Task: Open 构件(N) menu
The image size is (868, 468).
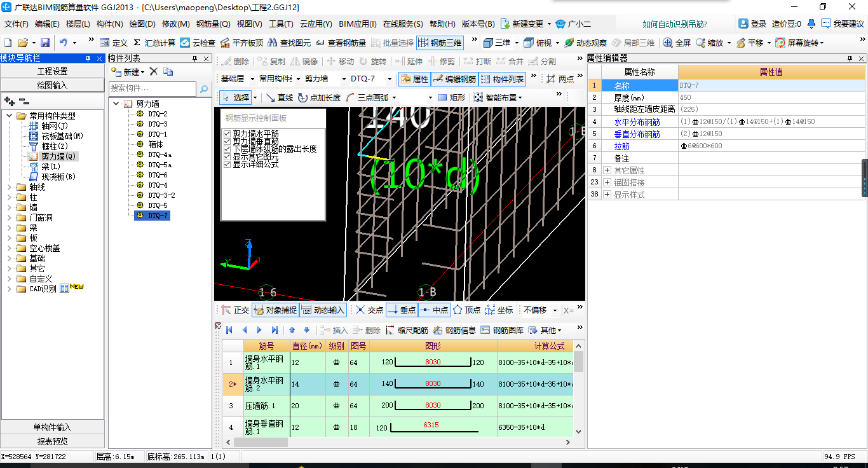Action: coord(110,24)
